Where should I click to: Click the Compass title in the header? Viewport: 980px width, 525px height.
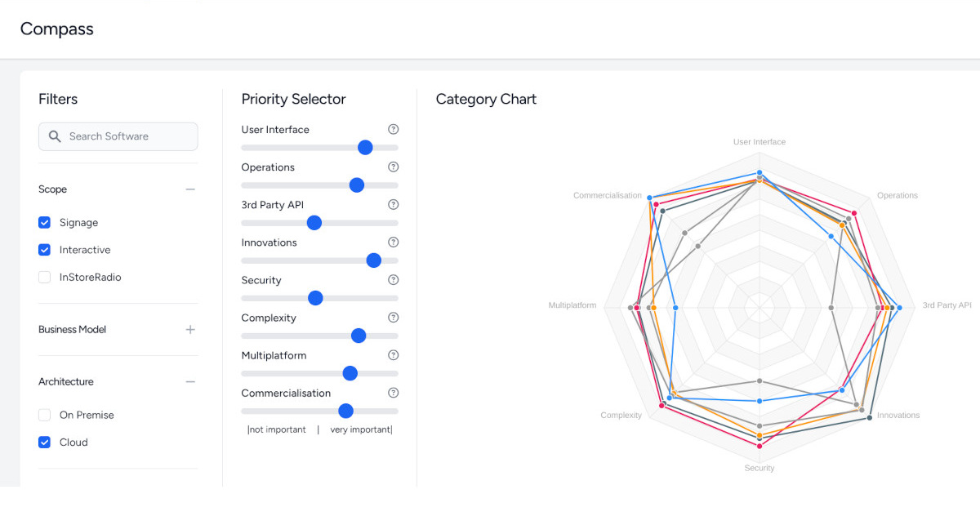pos(56,29)
